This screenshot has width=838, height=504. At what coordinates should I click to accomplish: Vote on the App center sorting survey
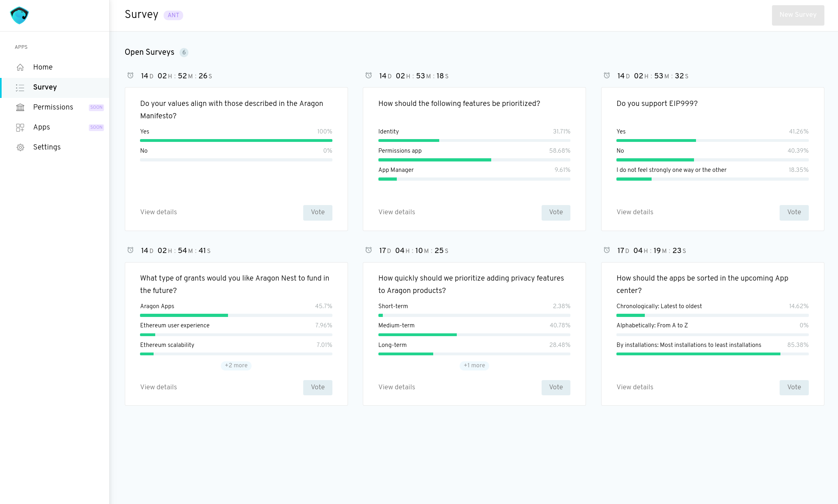pyautogui.click(x=794, y=388)
